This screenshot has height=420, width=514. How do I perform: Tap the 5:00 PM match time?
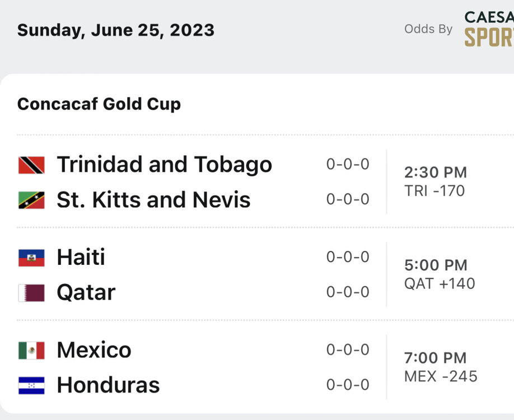[435, 265]
